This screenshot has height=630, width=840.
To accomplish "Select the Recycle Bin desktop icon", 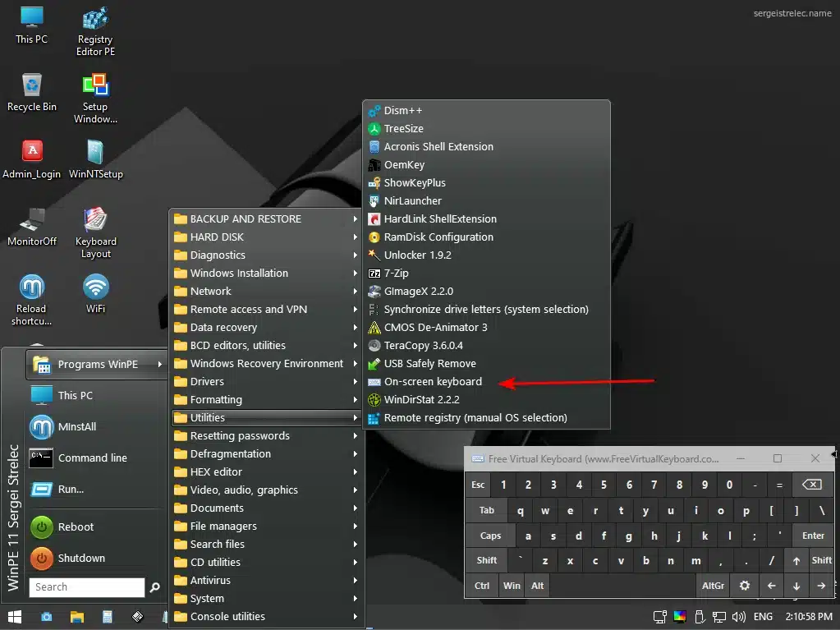I will [x=31, y=92].
